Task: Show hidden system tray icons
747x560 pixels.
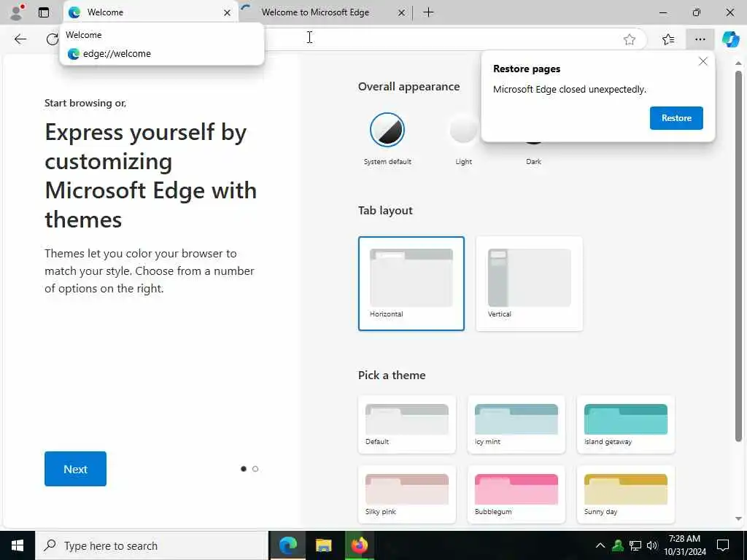Action: click(600, 545)
